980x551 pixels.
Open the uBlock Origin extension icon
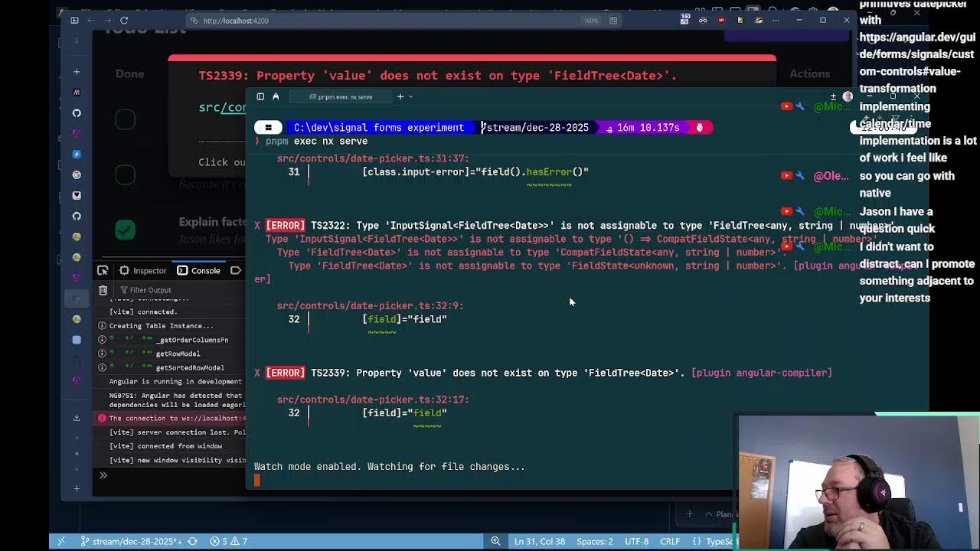[x=721, y=21]
